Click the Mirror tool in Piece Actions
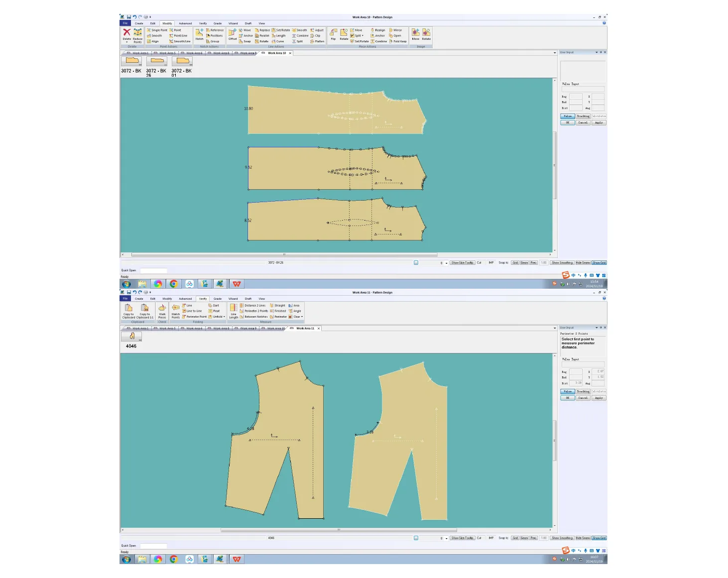This screenshot has width=728, height=578. pos(395,30)
